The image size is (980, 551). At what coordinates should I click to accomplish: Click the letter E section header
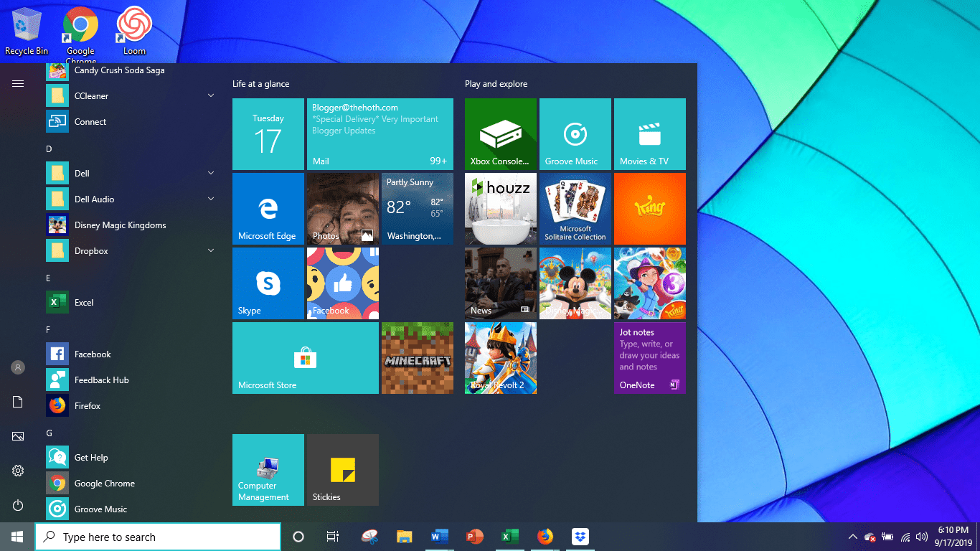[48, 278]
